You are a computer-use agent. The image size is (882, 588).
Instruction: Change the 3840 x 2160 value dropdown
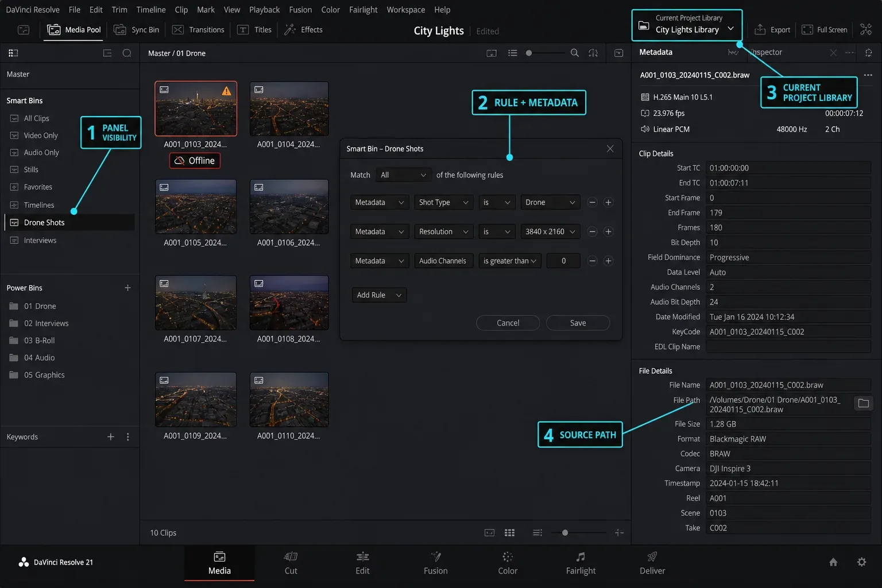click(x=550, y=231)
